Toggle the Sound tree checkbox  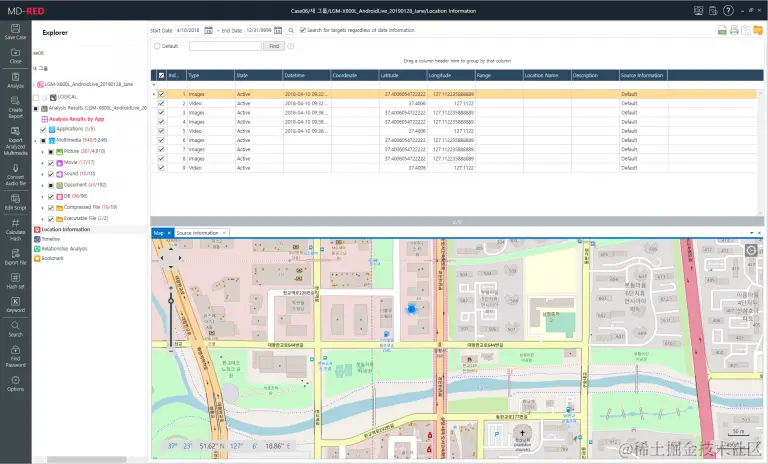point(51,174)
